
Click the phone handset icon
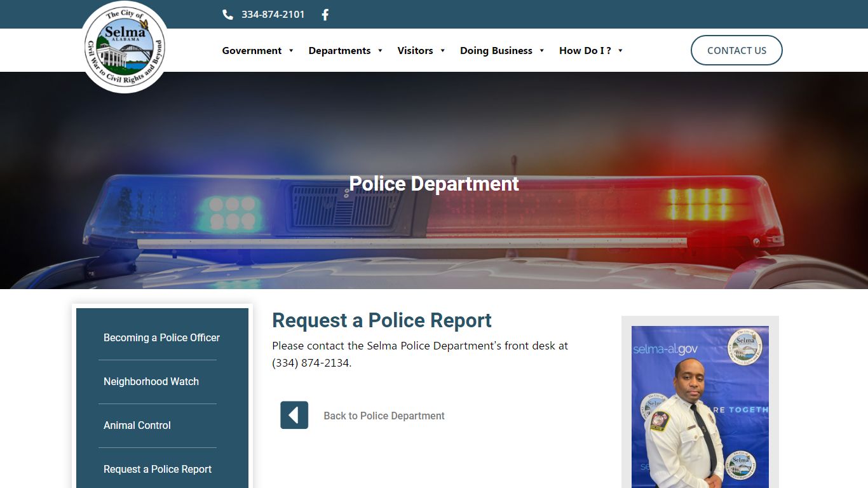point(227,15)
